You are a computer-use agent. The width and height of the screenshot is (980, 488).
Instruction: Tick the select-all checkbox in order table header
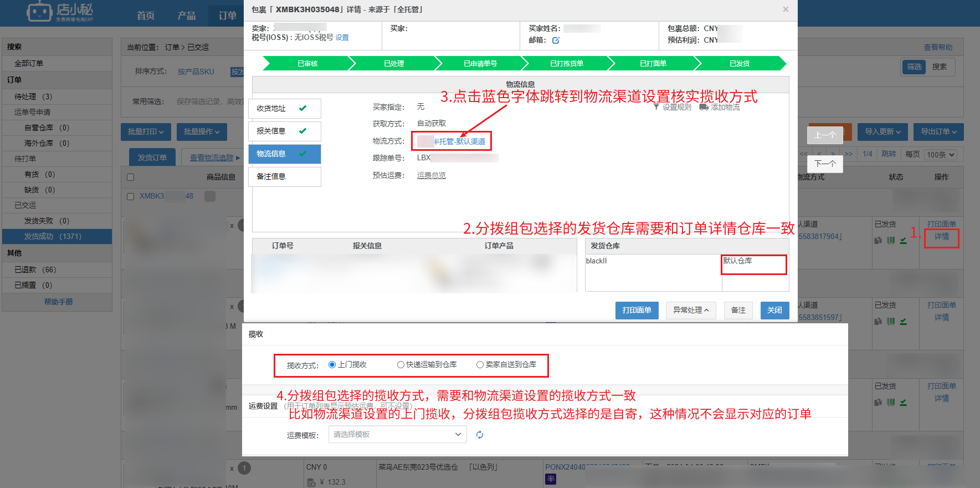[131, 177]
